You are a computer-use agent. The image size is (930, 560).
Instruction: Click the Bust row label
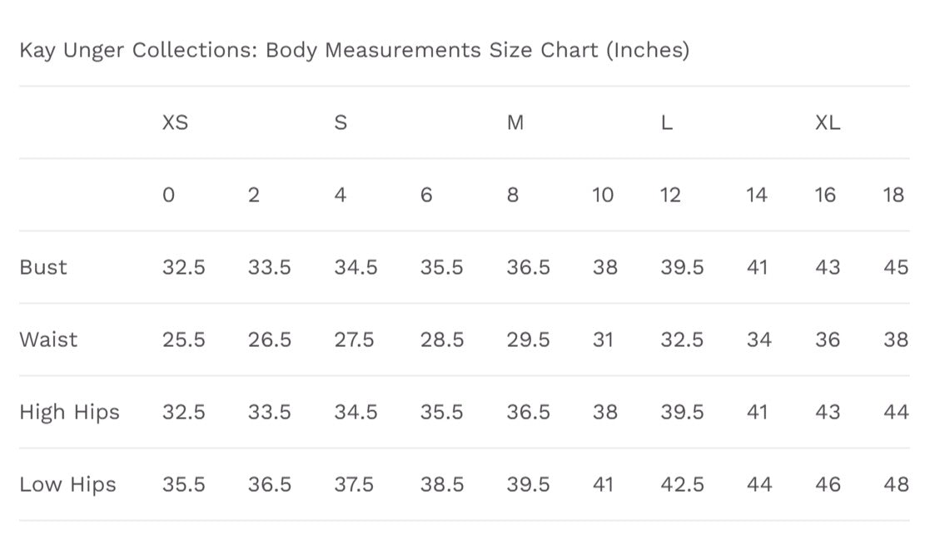pyautogui.click(x=43, y=268)
